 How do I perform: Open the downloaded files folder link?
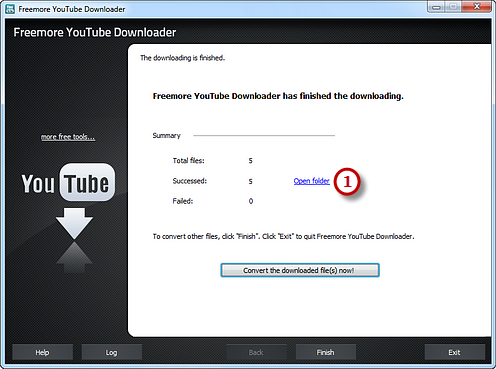point(311,181)
